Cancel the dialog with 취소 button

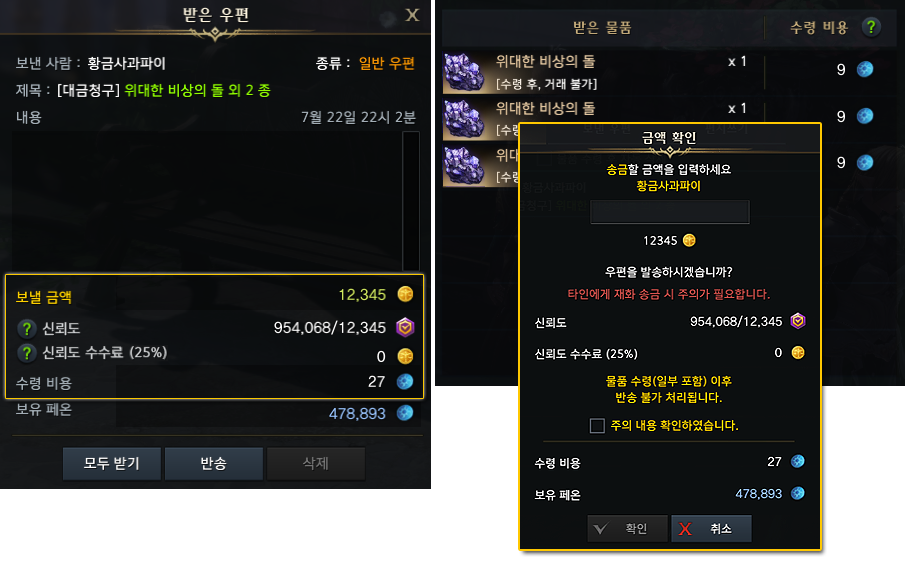pyautogui.click(x=711, y=529)
